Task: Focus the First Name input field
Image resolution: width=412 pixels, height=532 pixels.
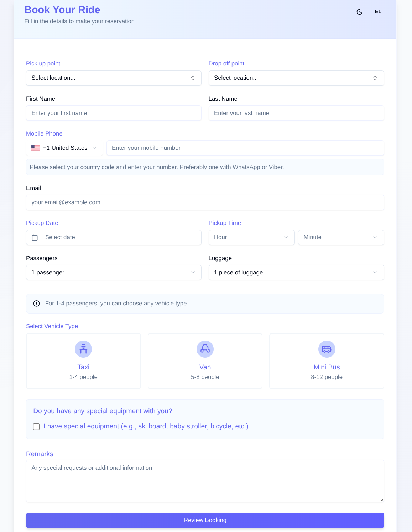Action: (114, 113)
